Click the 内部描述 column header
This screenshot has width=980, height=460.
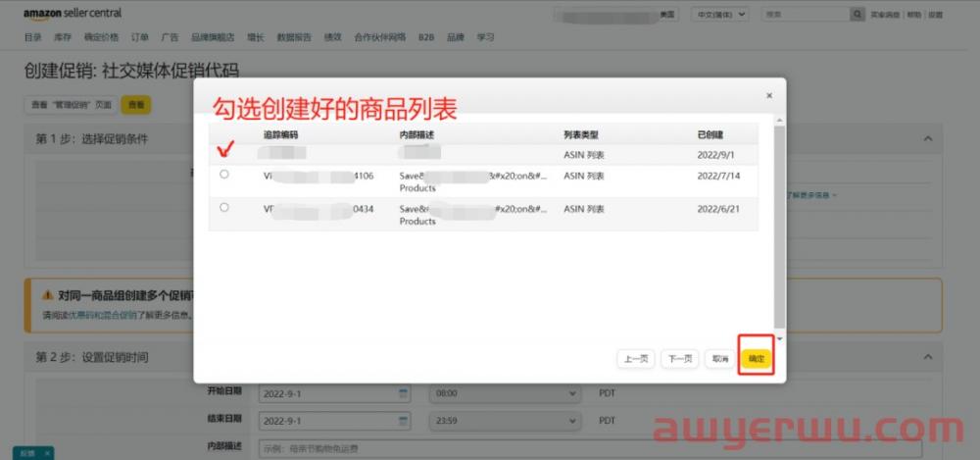tap(417, 134)
